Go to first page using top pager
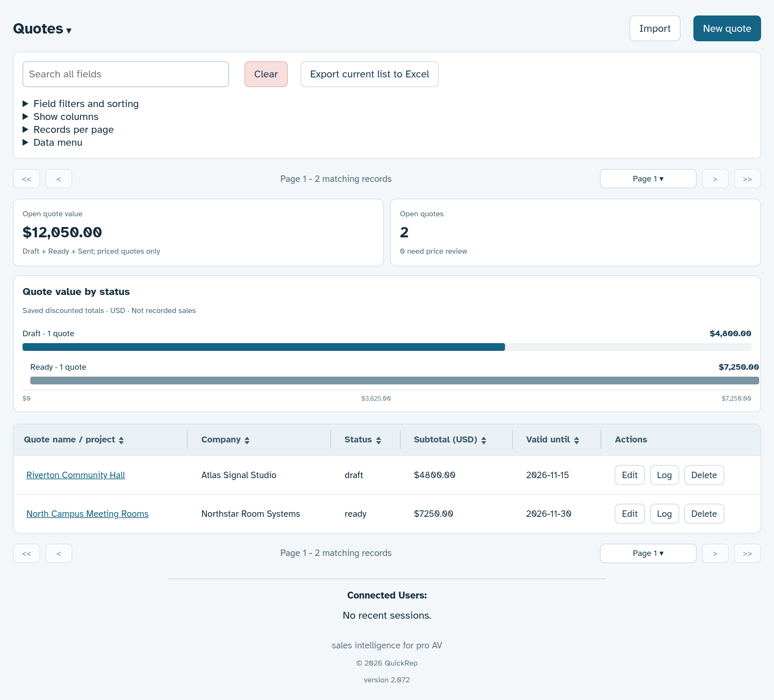774x700 pixels. tap(27, 179)
